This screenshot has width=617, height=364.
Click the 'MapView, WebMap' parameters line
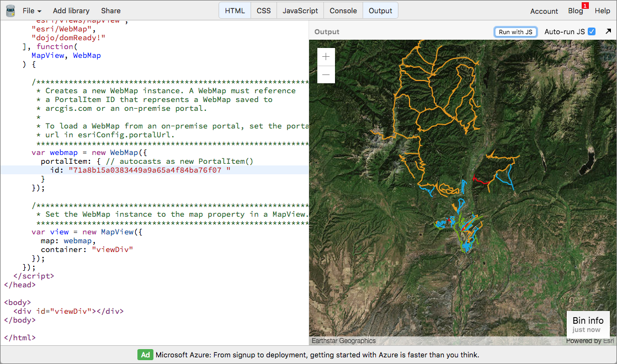coord(66,55)
